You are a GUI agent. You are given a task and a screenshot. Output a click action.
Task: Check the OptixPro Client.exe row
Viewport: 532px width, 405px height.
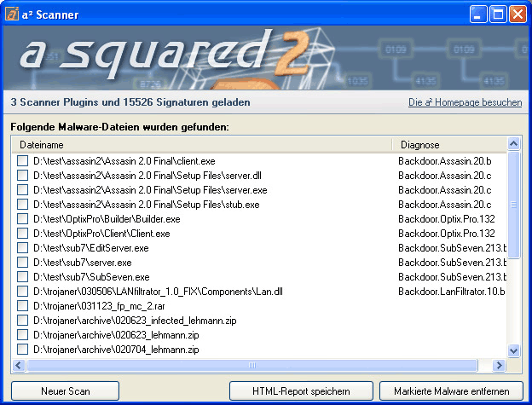click(22, 234)
